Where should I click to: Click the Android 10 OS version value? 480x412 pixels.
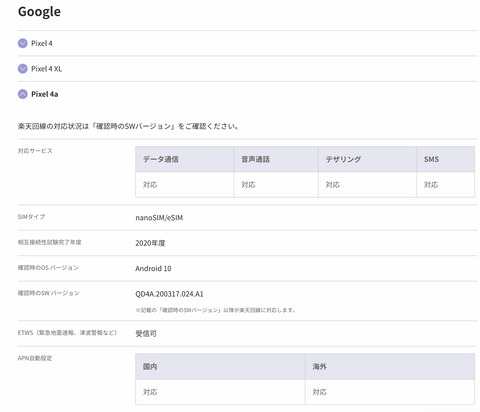(x=153, y=268)
